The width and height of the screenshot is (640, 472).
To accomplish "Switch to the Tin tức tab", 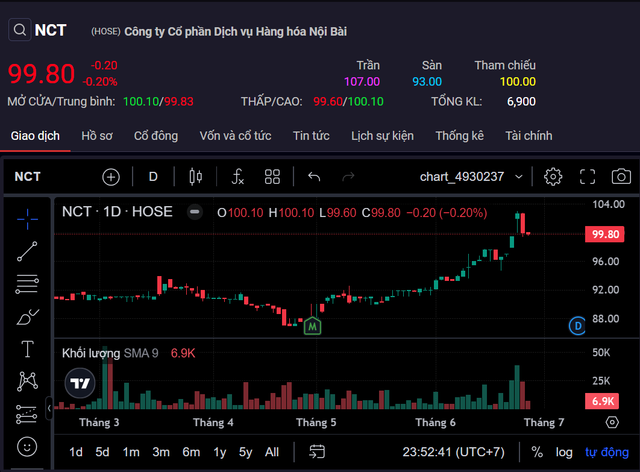I will pyautogui.click(x=311, y=136).
